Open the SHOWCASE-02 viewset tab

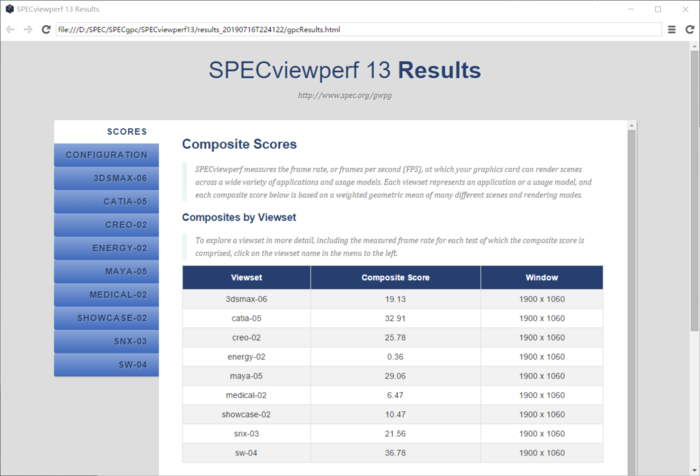coord(106,318)
